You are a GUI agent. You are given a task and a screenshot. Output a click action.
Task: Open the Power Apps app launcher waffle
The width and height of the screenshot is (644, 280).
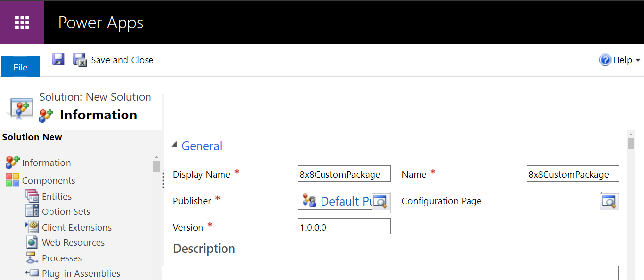(22, 23)
